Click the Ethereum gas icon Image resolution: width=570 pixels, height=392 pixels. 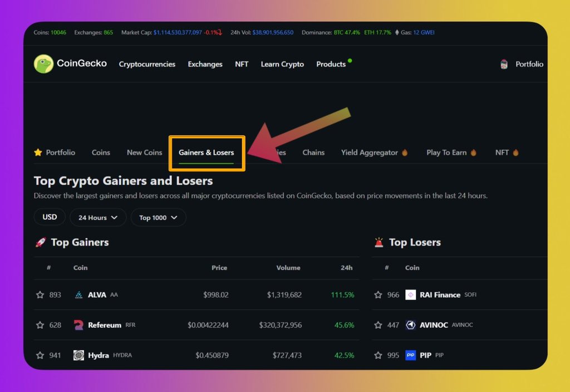tap(396, 32)
